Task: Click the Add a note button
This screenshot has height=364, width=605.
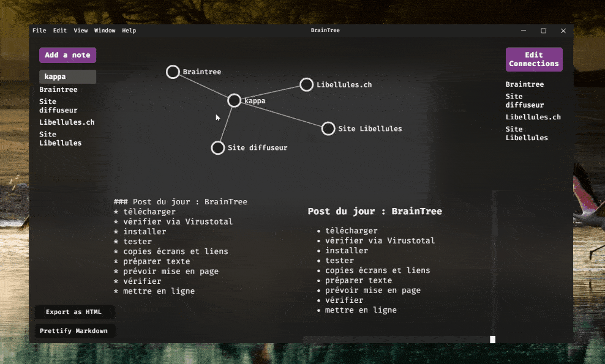Action: (x=67, y=55)
